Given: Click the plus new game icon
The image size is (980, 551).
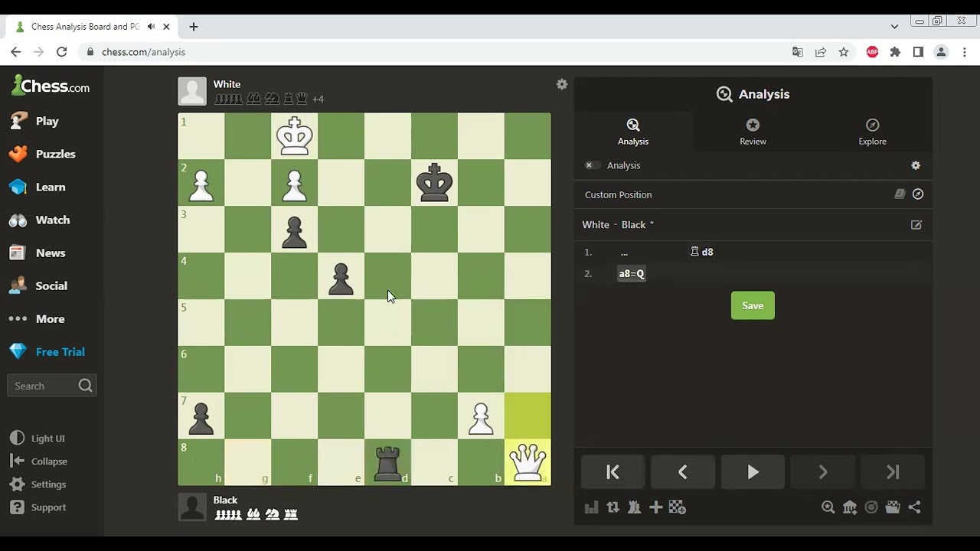Looking at the screenshot, I should tap(655, 507).
